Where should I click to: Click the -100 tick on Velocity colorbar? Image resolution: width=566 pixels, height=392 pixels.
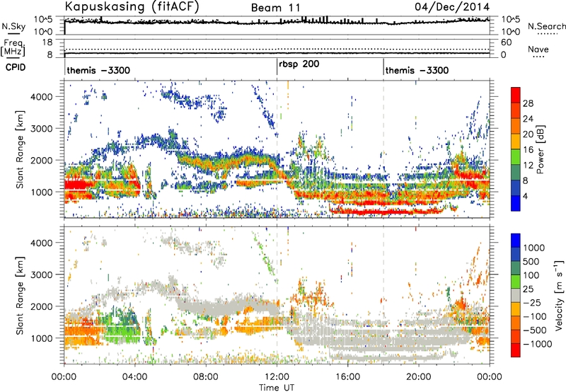tap(535, 316)
